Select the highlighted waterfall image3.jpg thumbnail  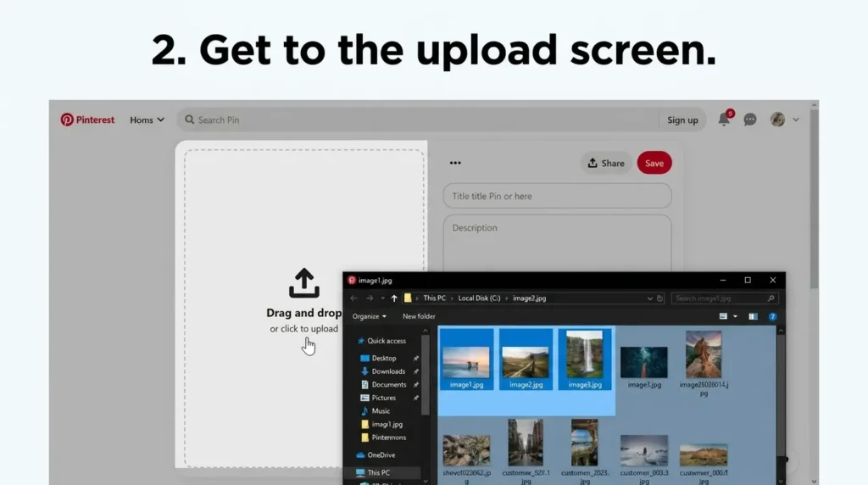pyautogui.click(x=585, y=360)
